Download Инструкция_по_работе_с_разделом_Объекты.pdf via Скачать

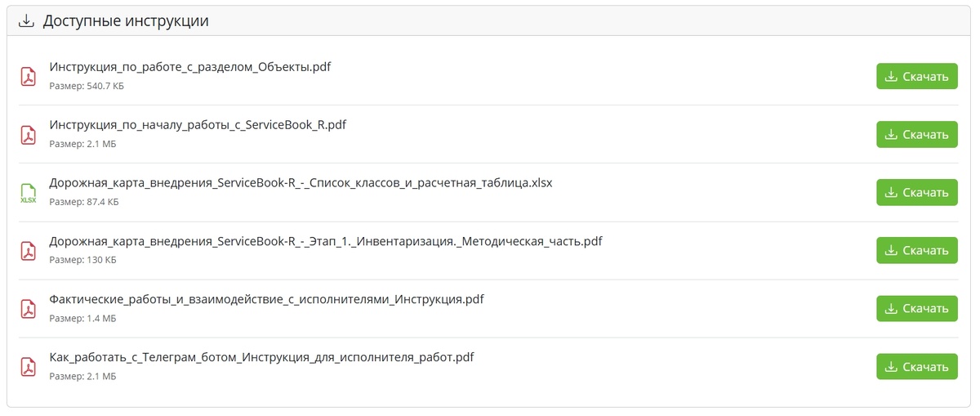point(916,77)
